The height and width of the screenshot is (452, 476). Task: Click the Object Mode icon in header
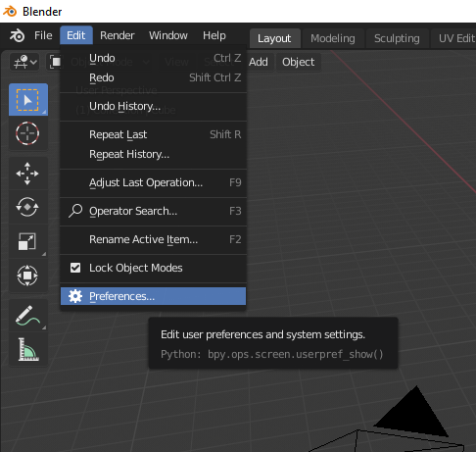55,62
